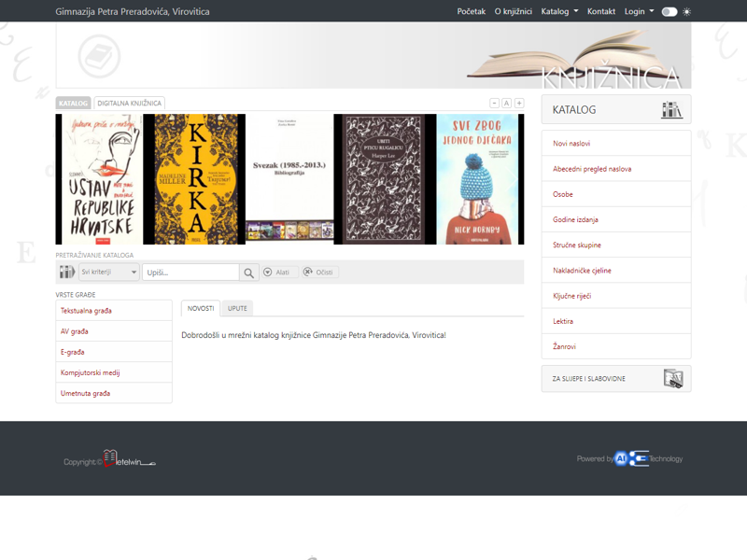This screenshot has height=560, width=747.
Task: Switch to DIGITALNA KNJIŽNICA tab
Action: [x=129, y=103]
